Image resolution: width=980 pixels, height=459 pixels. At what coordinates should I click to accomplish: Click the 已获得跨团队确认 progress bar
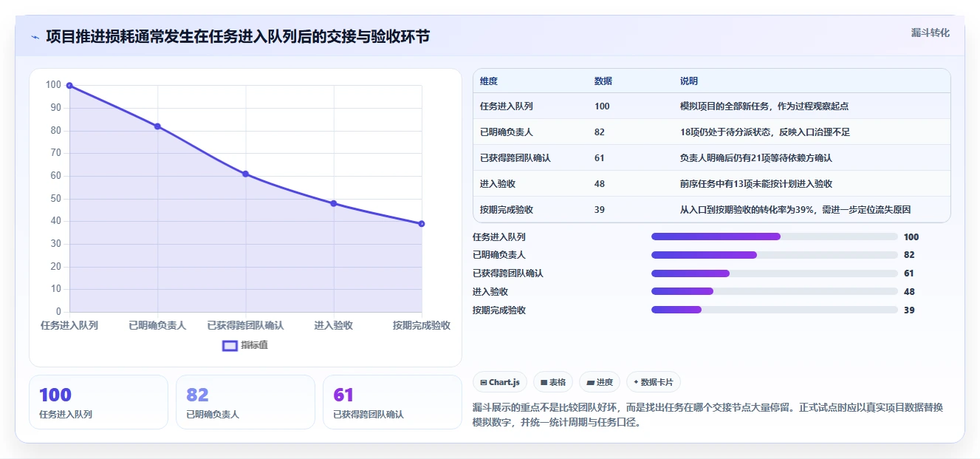[x=775, y=273]
